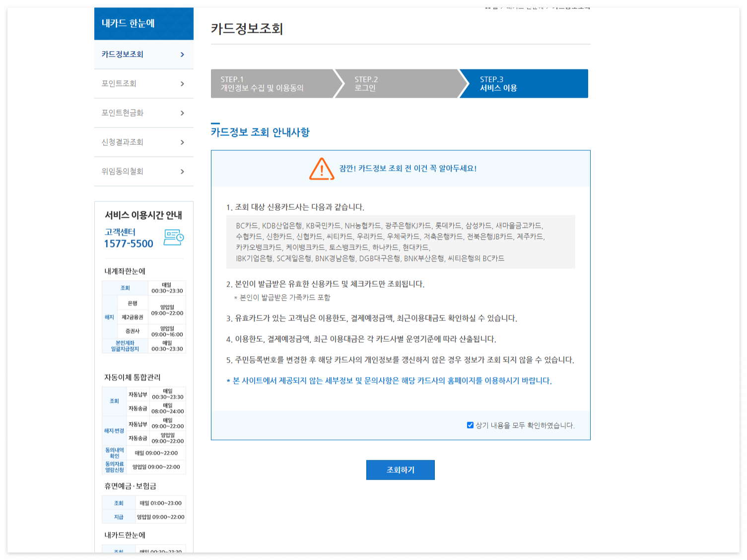The image size is (747, 560).
Task: Open the 카드정보조회 sidebar menu
Action: (x=144, y=55)
